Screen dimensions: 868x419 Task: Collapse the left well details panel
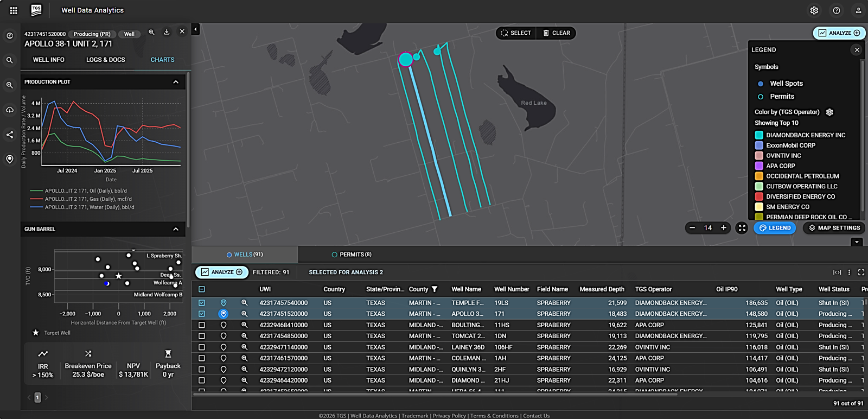tap(195, 29)
